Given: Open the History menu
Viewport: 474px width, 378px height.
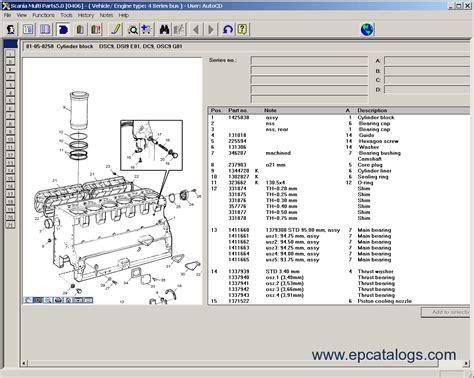Looking at the screenshot, I should [x=86, y=15].
